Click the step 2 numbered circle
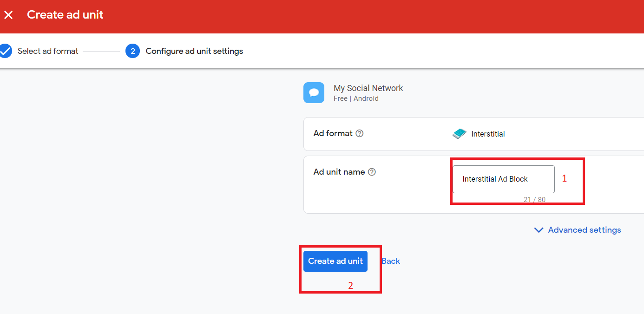This screenshot has width=644, height=314. pyautogui.click(x=132, y=51)
